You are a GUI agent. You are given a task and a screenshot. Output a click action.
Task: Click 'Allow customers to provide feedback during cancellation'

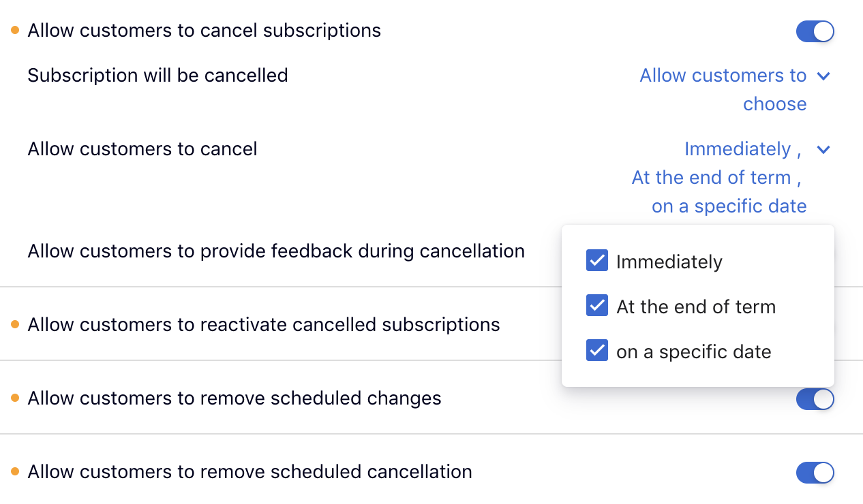[276, 251]
